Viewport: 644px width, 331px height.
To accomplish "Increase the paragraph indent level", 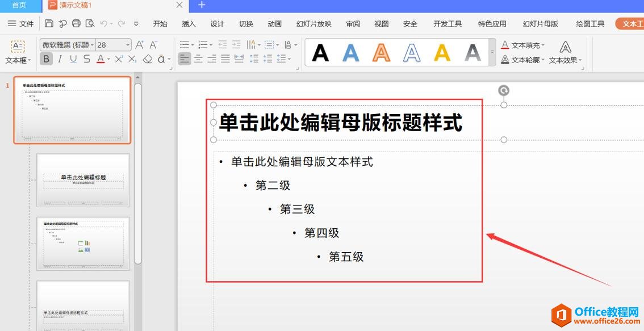I will pos(236,44).
